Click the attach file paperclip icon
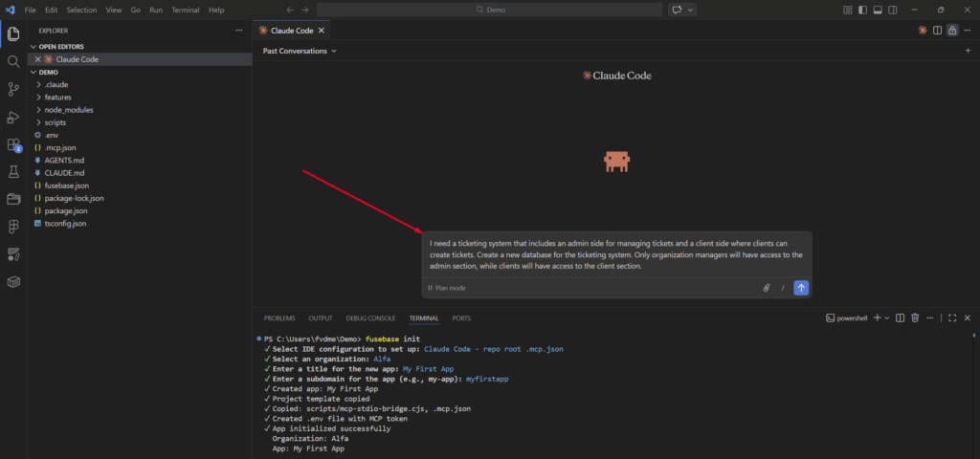Viewport: 980px width, 459px height. pyautogui.click(x=766, y=287)
